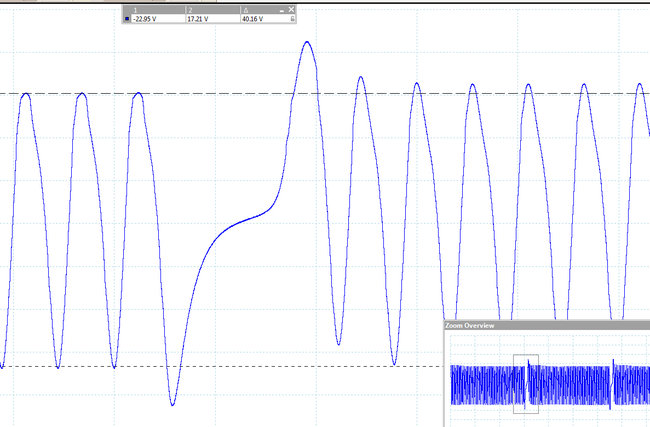Screen dimensions: 650x427
Task: Minimize the ruler legend panel
Action: pyautogui.click(x=282, y=10)
